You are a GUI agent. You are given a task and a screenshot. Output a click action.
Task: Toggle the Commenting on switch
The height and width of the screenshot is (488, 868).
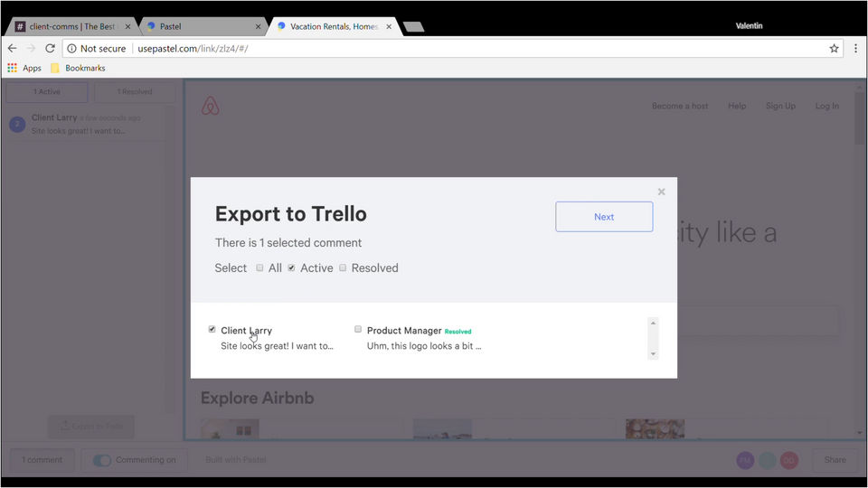point(102,460)
